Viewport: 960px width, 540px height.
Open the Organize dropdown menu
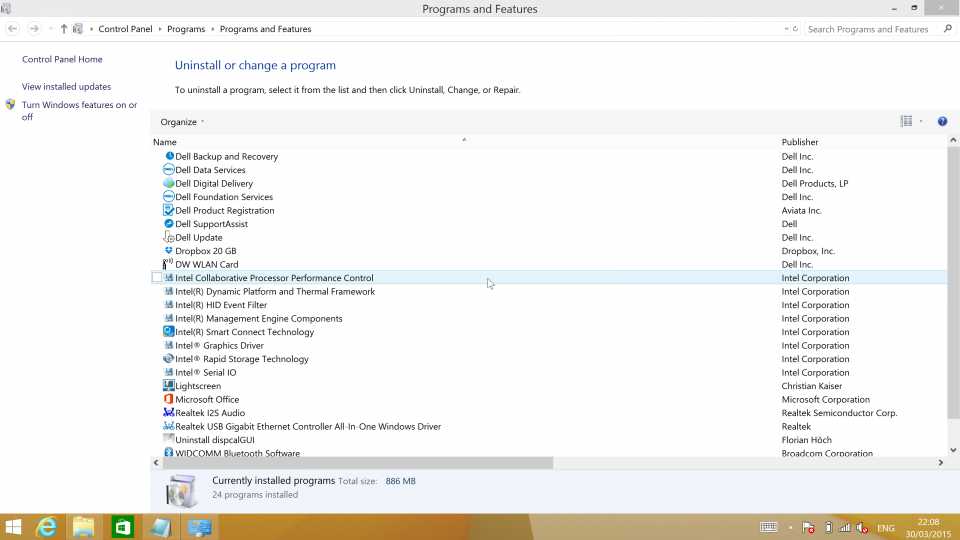(182, 122)
